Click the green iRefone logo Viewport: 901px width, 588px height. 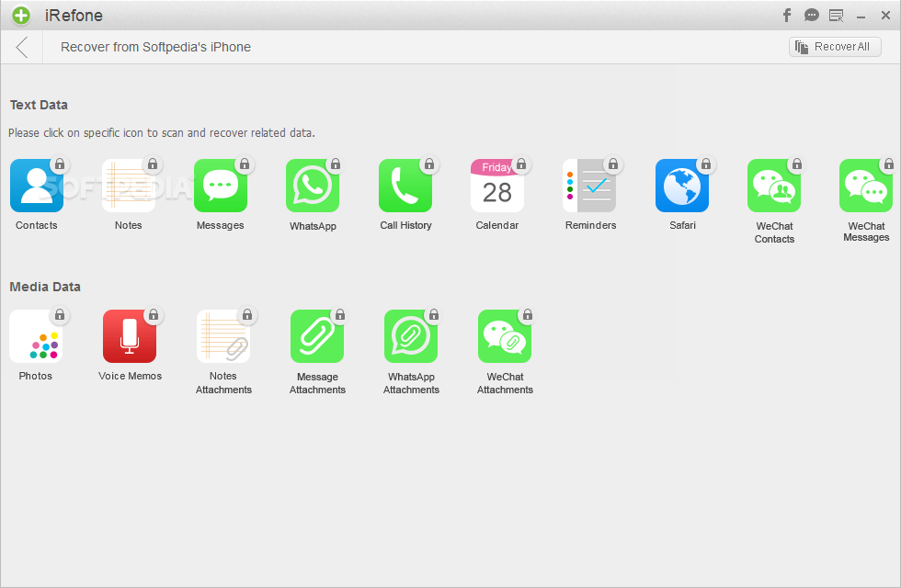tap(21, 16)
